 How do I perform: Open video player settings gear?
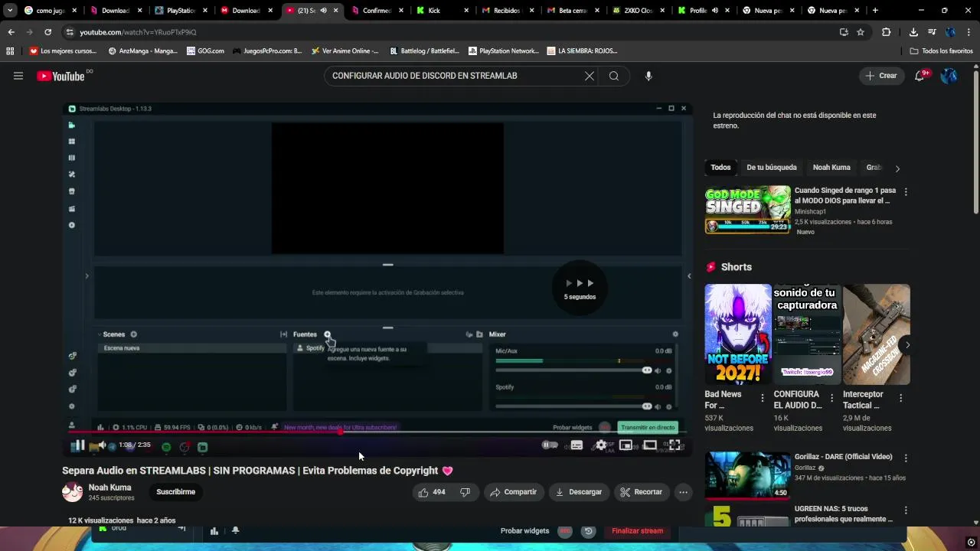(x=601, y=445)
